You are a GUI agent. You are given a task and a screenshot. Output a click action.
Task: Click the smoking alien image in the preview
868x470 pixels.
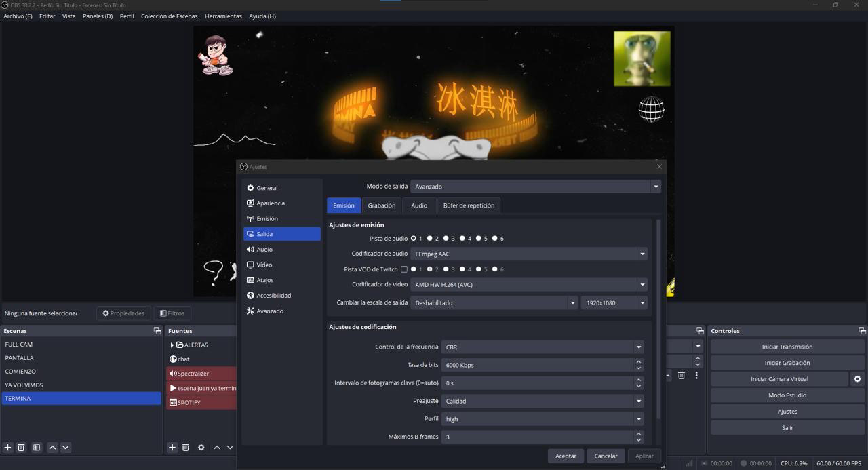pyautogui.click(x=642, y=58)
